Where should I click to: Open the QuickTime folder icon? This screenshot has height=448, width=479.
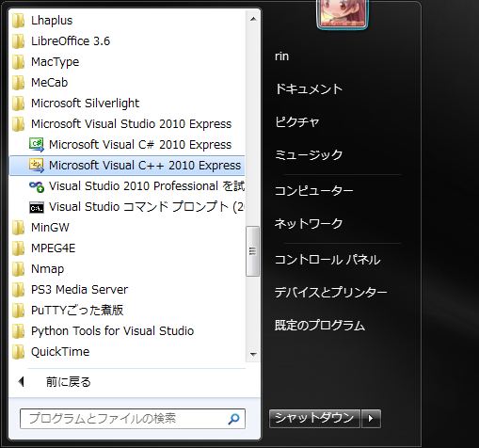click(19, 352)
